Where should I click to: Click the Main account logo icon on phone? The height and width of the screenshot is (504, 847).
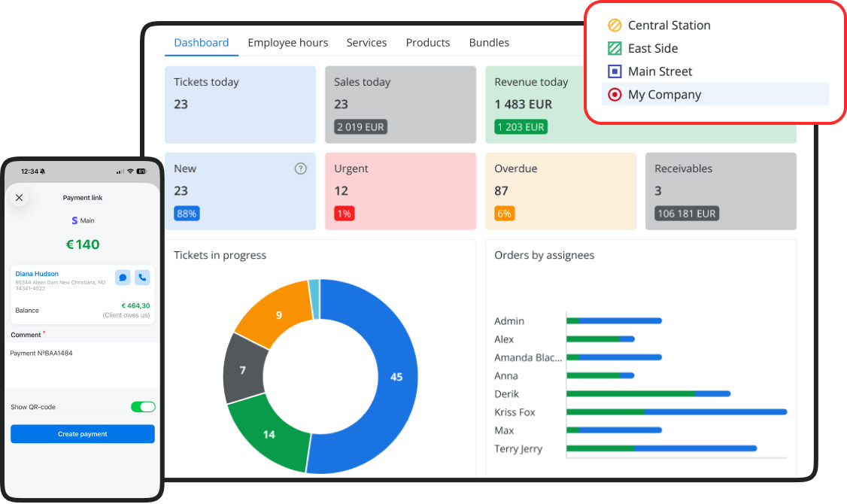pyautogui.click(x=74, y=220)
